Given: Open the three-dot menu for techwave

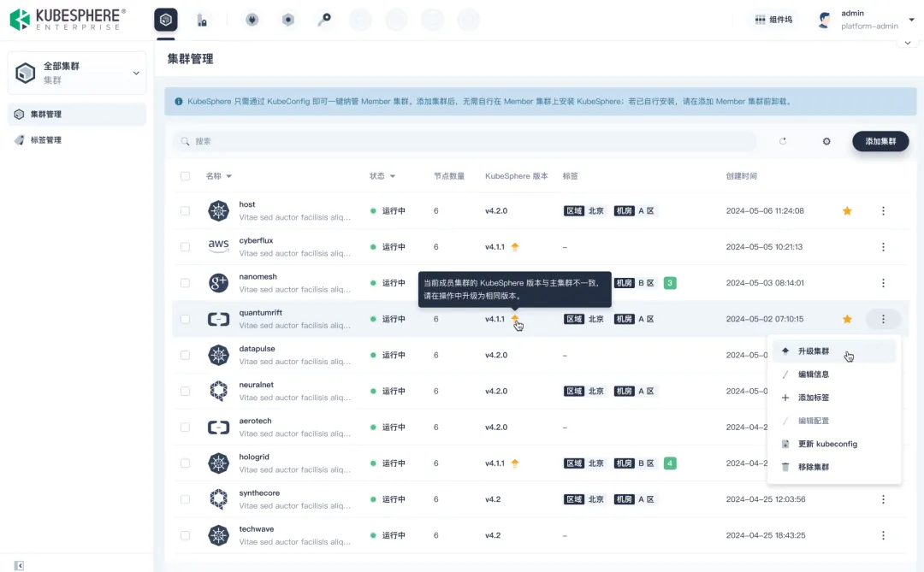Looking at the screenshot, I should pyautogui.click(x=883, y=535).
